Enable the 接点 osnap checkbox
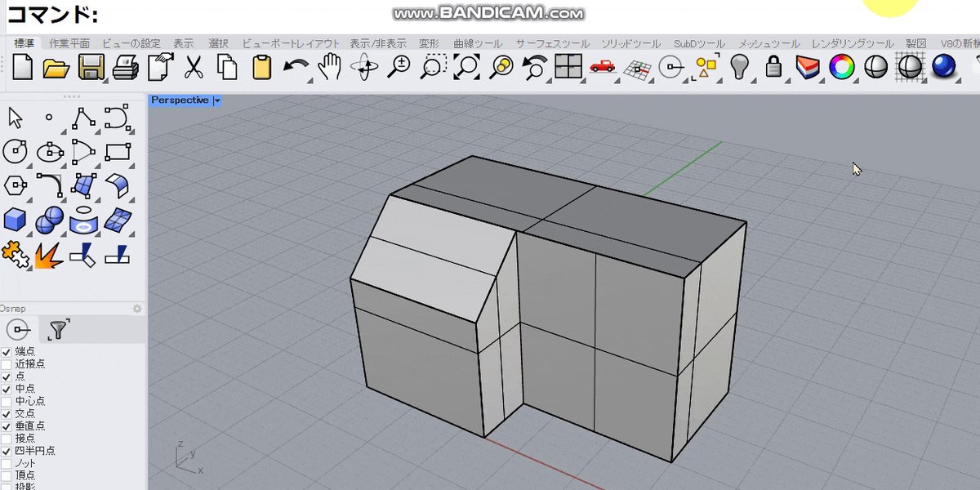 [x=7, y=438]
